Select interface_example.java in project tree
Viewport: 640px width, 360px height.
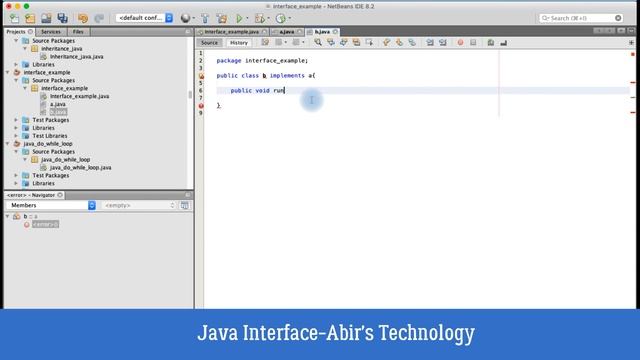coord(79,96)
